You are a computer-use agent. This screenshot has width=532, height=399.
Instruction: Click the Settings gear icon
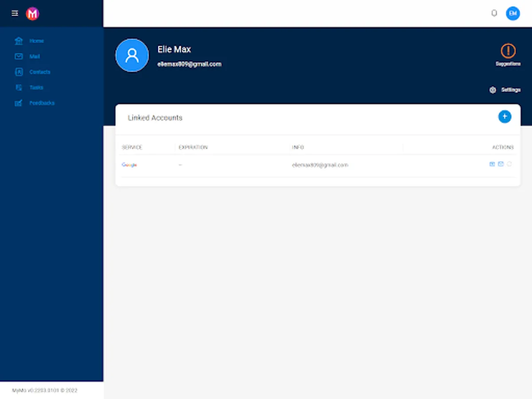493,90
